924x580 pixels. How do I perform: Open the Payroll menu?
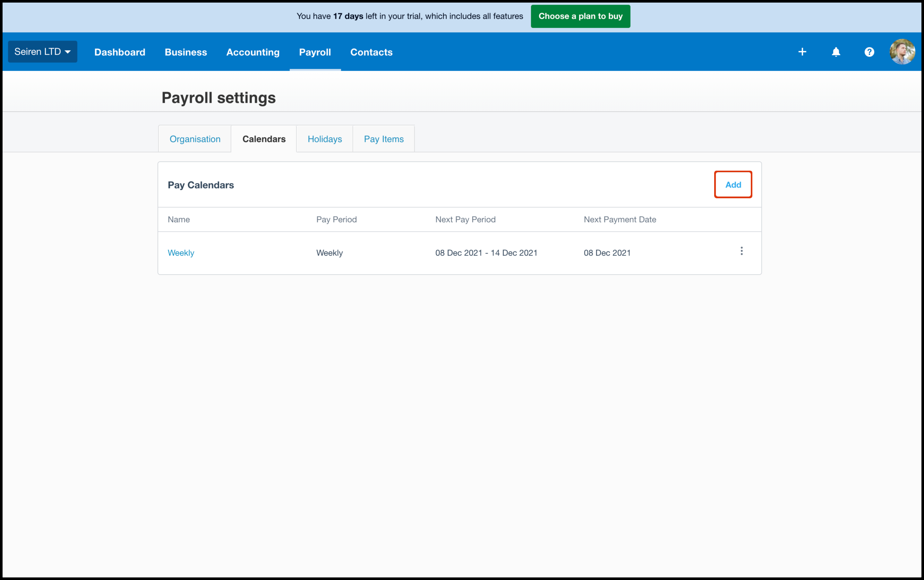(314, 52)
